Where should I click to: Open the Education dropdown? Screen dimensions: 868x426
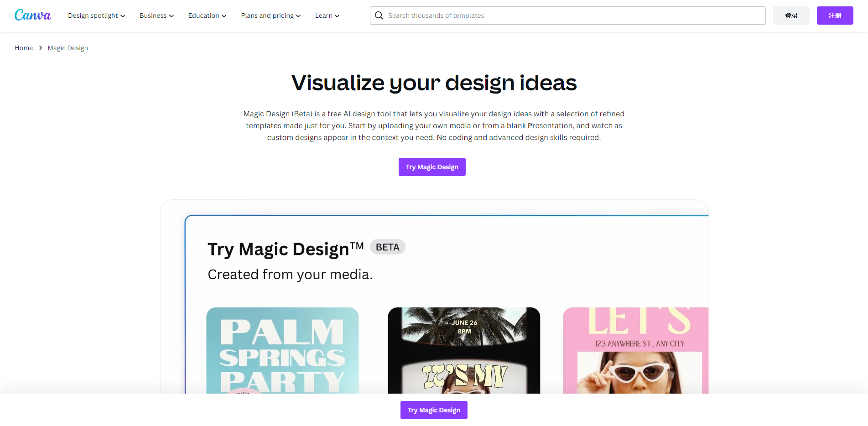(207, 15)
